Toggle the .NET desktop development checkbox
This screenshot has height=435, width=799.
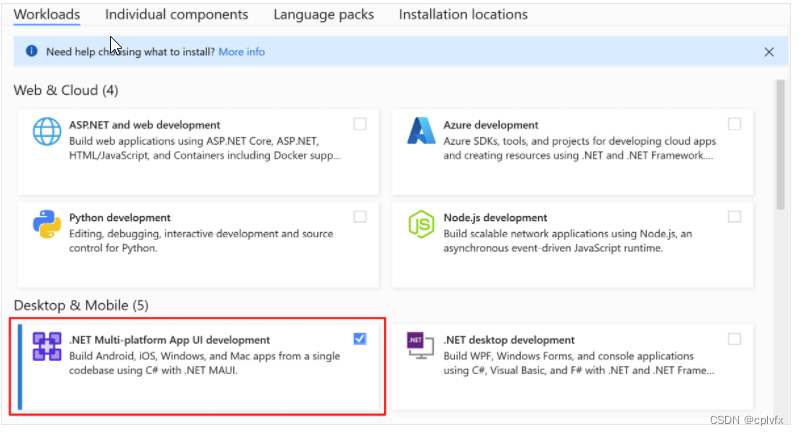[x=735, y=339]
